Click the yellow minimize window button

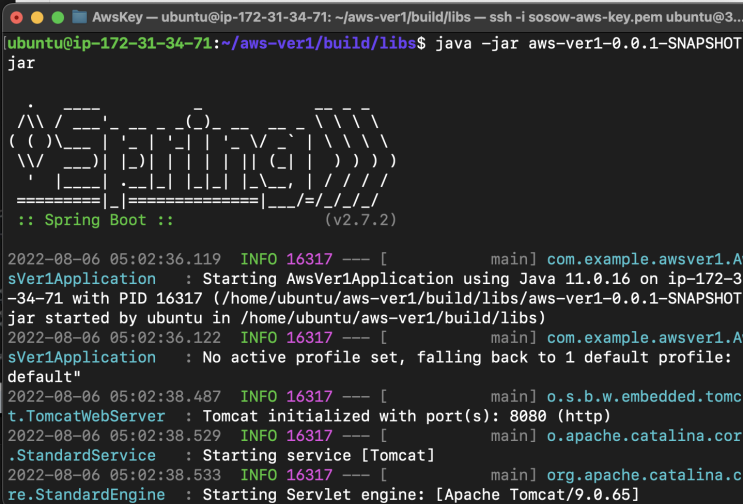(37, 18)
